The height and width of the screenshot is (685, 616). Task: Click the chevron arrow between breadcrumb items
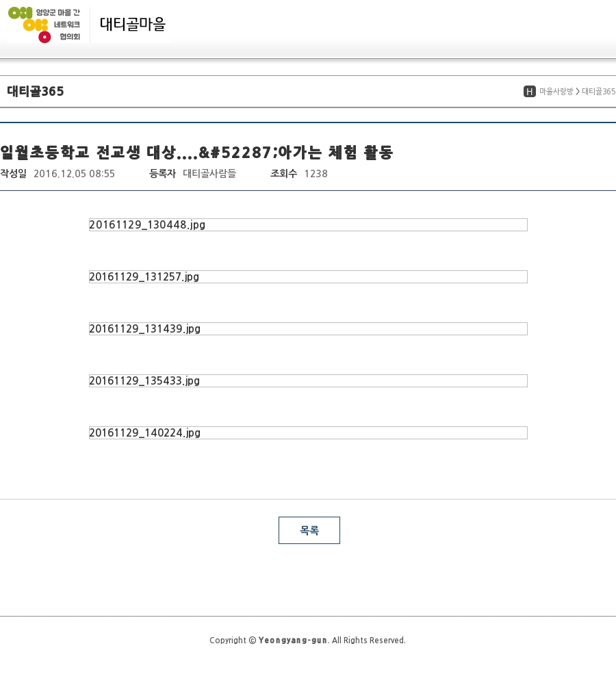[x=578, y=92]
